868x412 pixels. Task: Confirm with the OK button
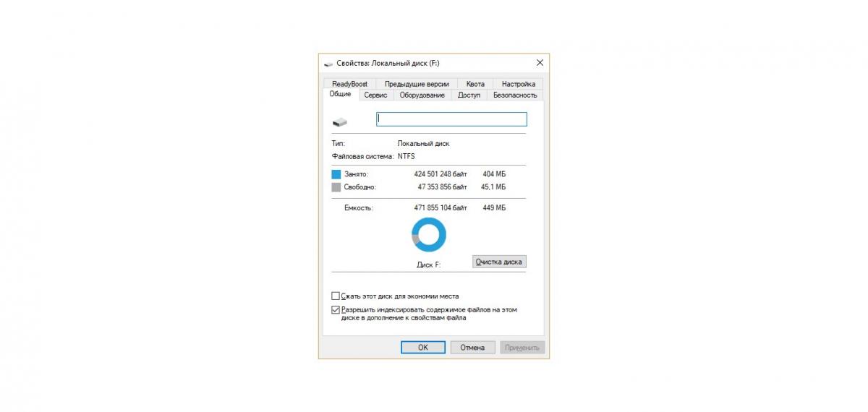423,347
